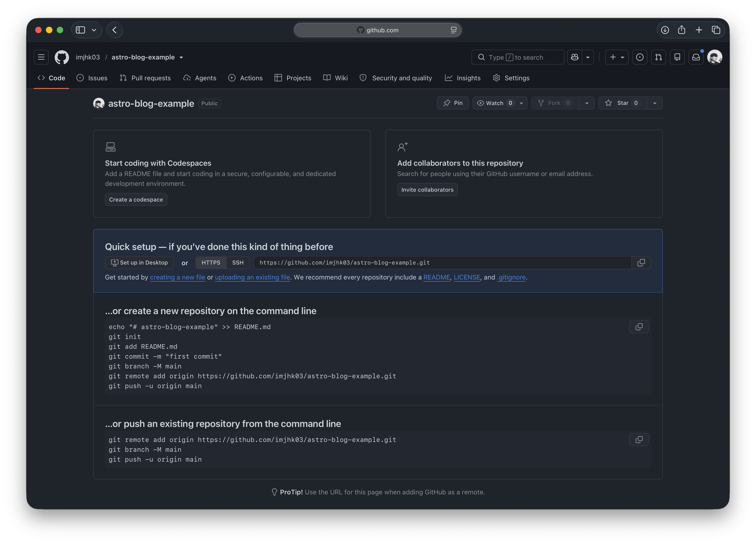This screenshot has width=756, height=544.
Task: Go back with Safari back arrow
Action: (115, 30)
